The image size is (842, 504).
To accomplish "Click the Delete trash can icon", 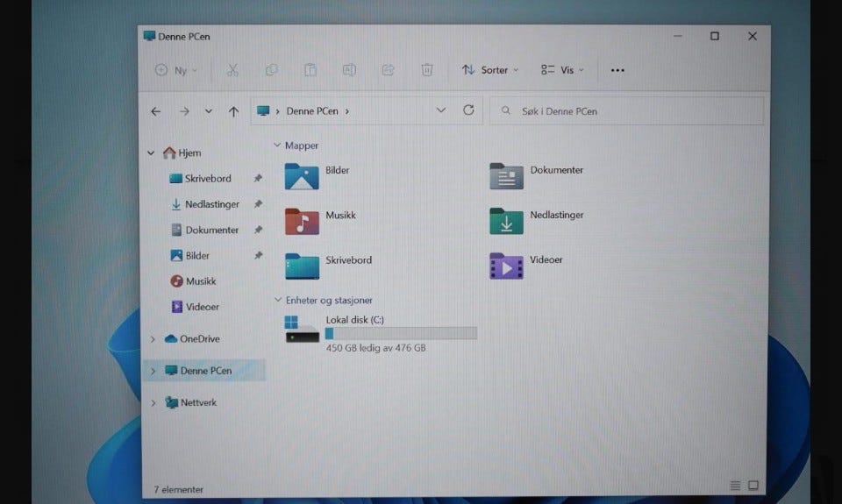I will pyautogui.click(x=427, y=70).
